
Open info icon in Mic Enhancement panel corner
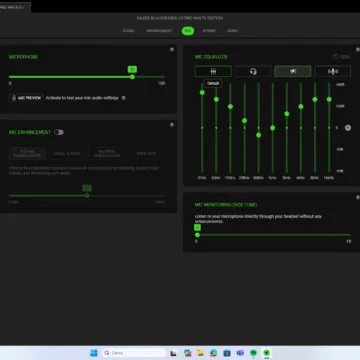(172, 125)
